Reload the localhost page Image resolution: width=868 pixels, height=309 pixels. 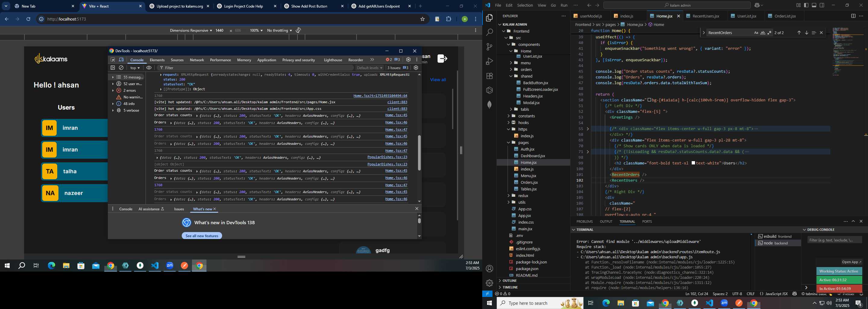pyautogui.click(x=28, y=19)
